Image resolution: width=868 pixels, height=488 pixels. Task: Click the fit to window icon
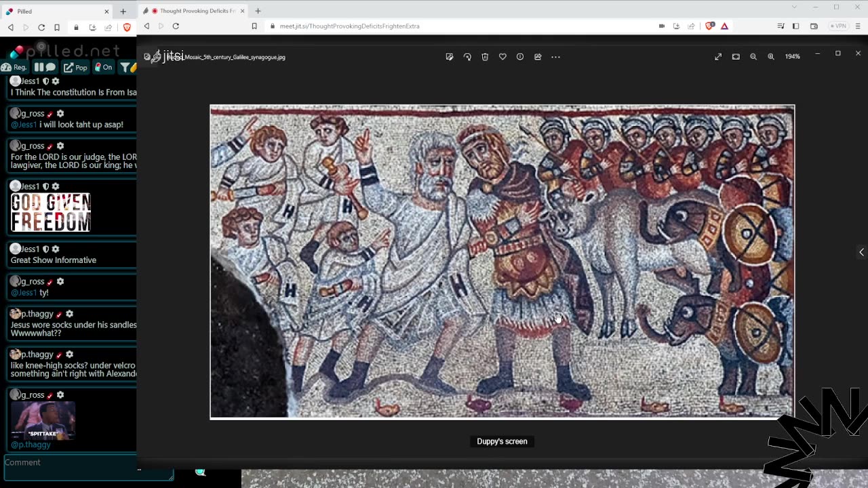point(736,57)
